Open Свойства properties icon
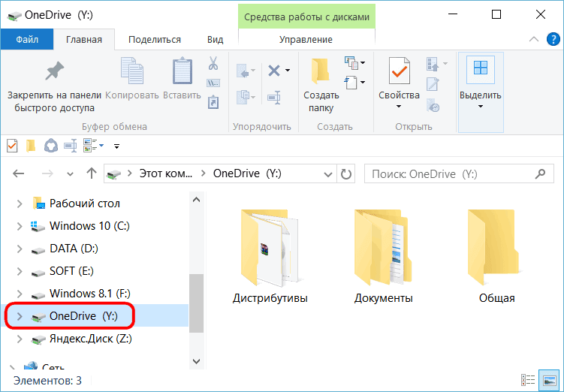This screenshot has width=564, height=392. [x=399, y=71]
